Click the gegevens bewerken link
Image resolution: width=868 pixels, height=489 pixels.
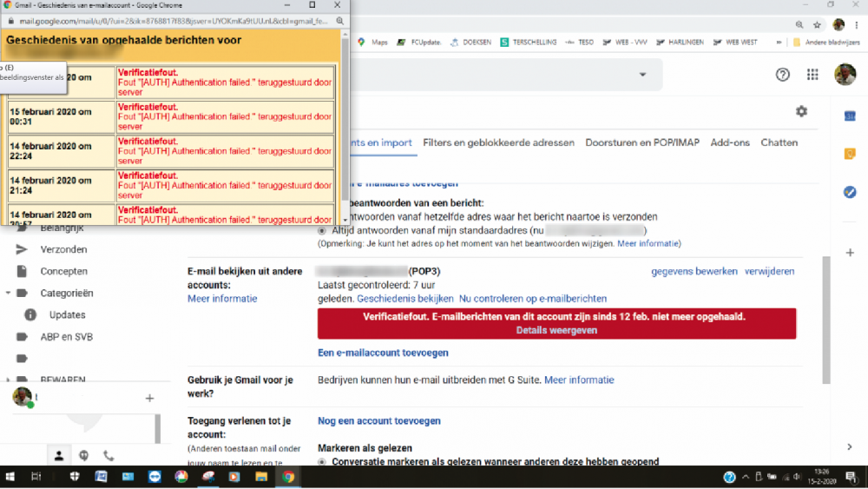pyautogui.click(x=694, y=271)
